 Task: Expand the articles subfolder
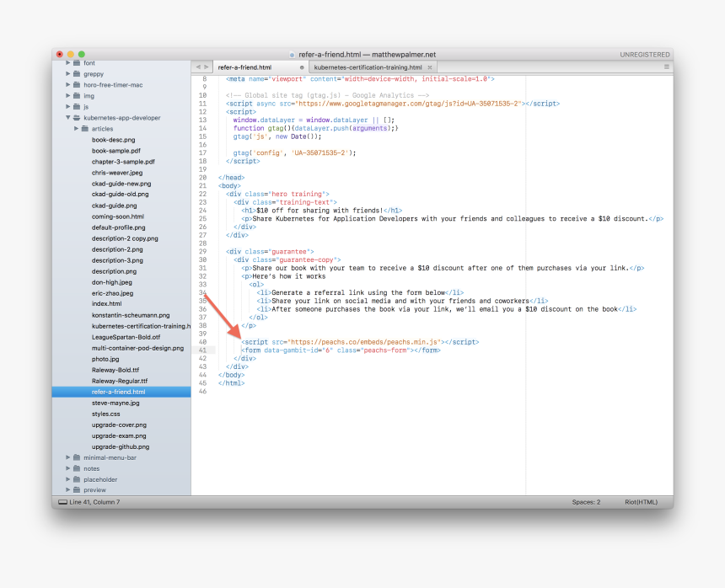pyautogui.click(x=76, y=129)
